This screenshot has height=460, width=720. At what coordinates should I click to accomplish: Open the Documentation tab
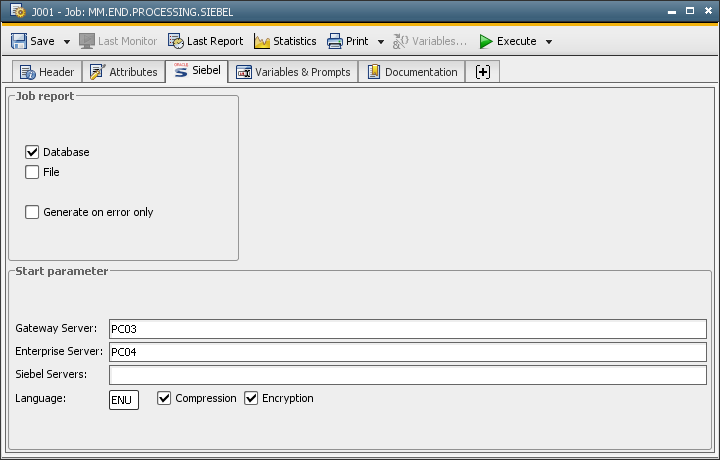(412, 72)
